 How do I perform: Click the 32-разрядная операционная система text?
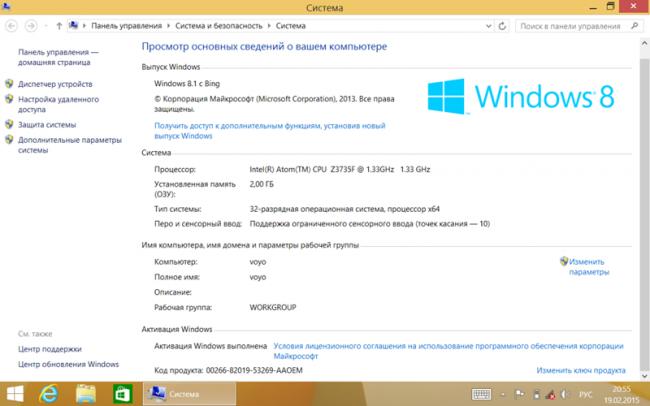point(344,209)
